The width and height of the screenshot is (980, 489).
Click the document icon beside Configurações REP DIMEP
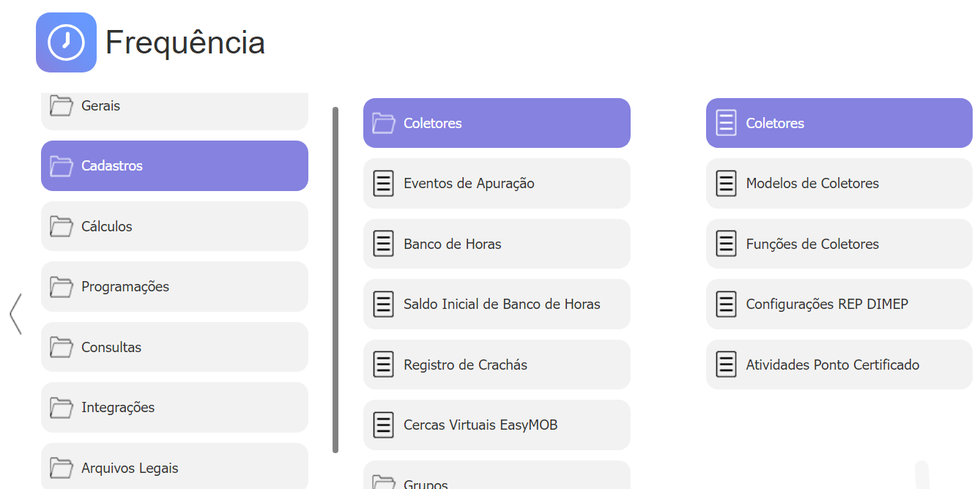point(726,304)
